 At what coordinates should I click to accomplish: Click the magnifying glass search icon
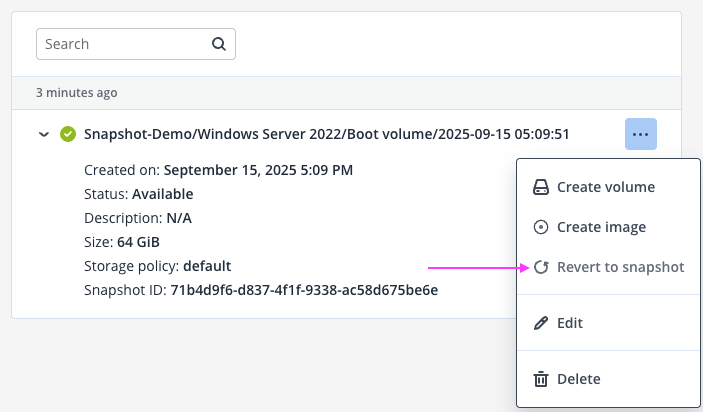click(x=219, y=44)
